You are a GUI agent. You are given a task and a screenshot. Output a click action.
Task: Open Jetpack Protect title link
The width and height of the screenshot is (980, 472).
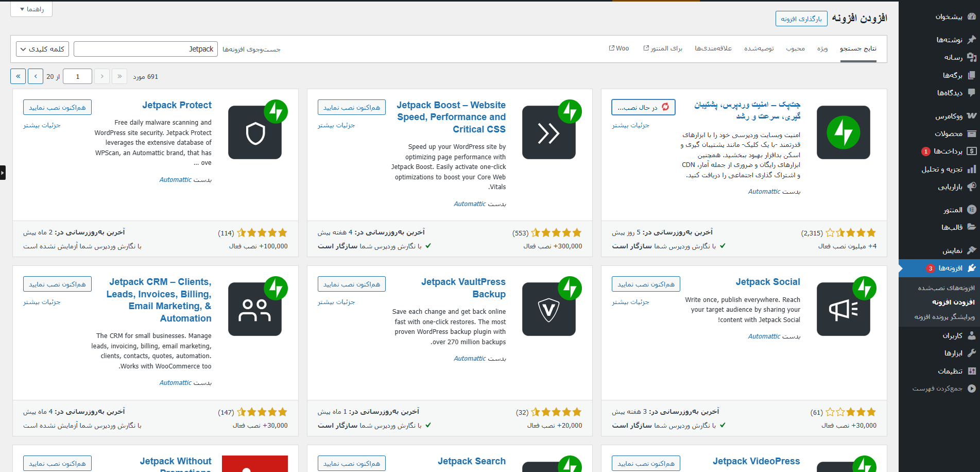tap(177, 105)
